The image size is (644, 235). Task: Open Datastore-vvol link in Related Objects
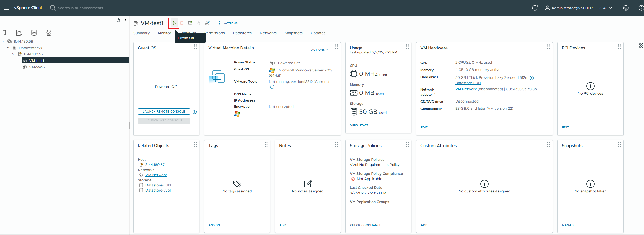[x=158, y=190]
